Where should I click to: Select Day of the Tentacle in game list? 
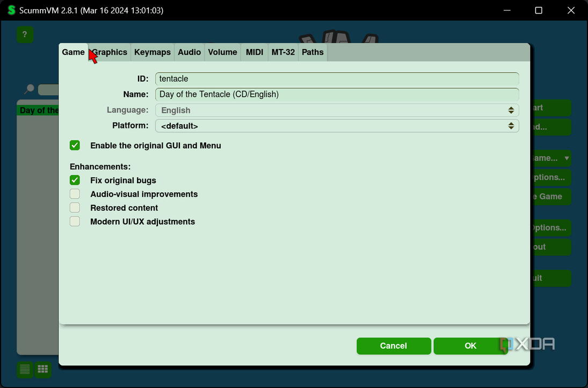38,110
